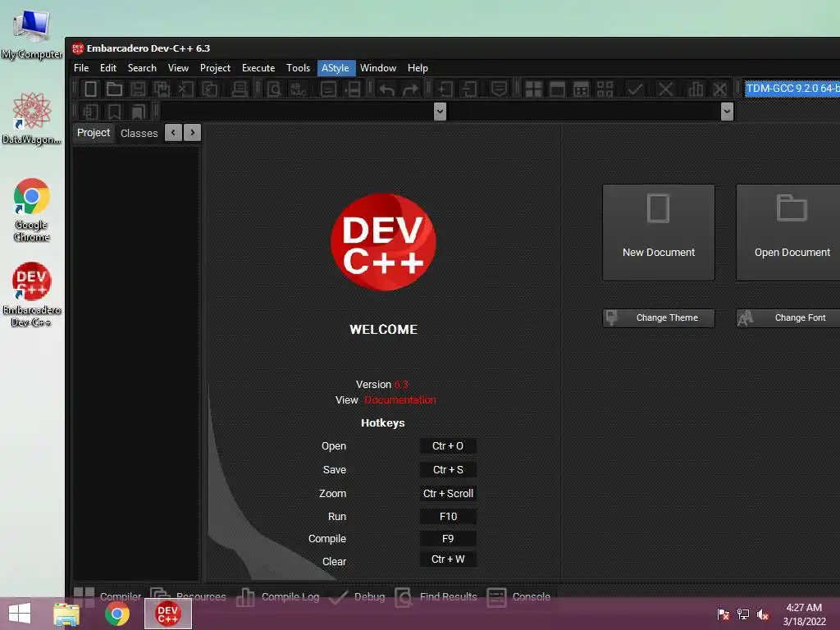Click the Compile and Run toolbar icon

coord(582,89)
